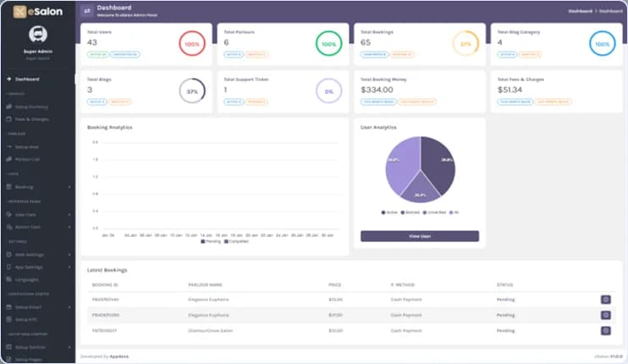The width and height of the screenshot is (628, 364).
Task: Toggle the Completed series in Booking Analytics legend
Action: click(x=236, y=241)
